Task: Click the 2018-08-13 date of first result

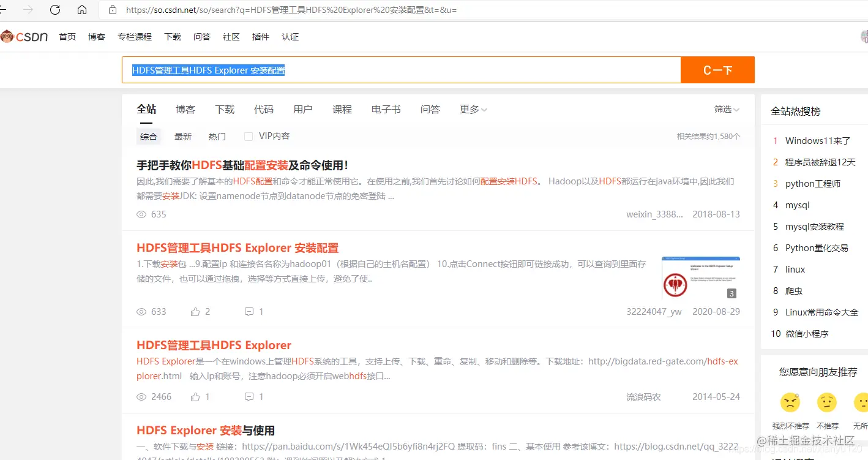Action: click(716, 214)
